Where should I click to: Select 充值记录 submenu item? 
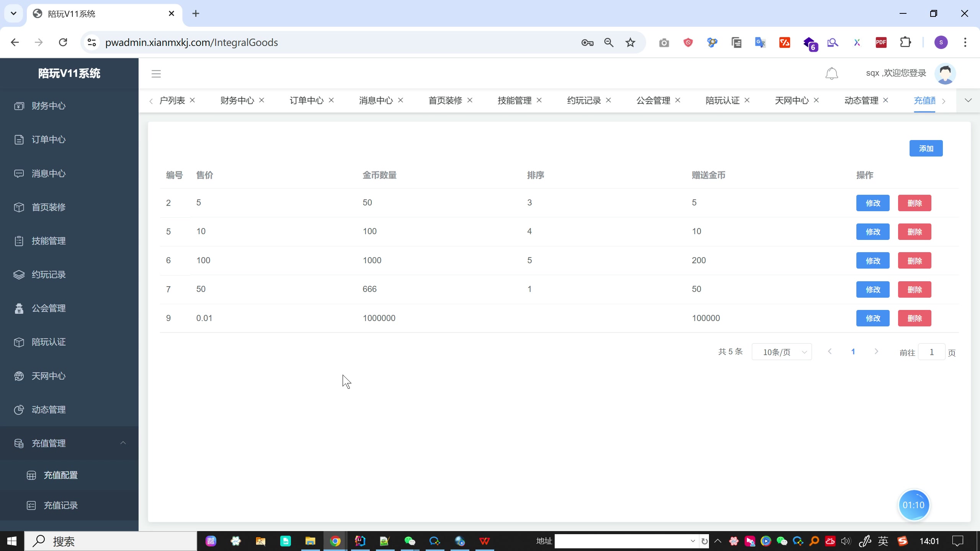tap(69, 505)
